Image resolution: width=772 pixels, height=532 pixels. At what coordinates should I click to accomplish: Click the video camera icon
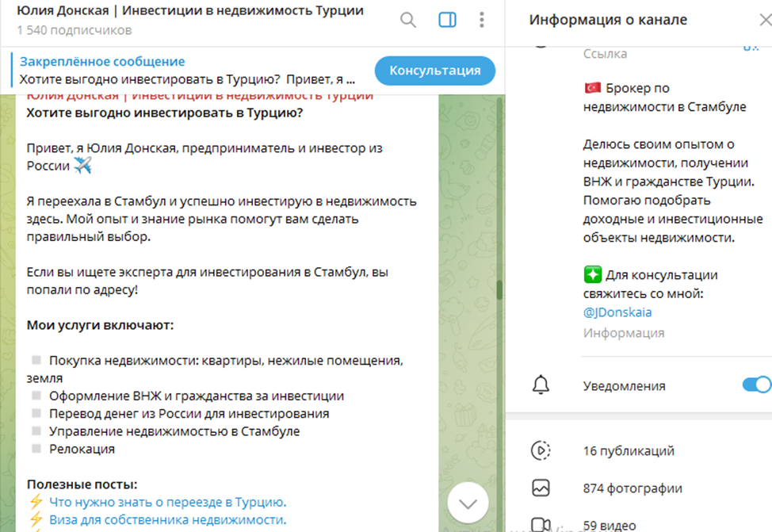(541, 524)
